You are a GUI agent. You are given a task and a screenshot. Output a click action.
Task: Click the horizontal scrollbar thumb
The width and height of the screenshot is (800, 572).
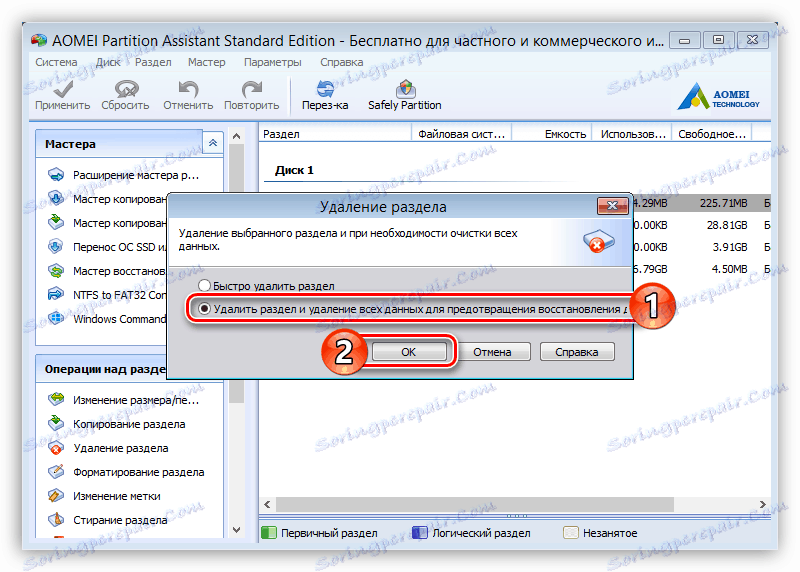pos(475,504)
